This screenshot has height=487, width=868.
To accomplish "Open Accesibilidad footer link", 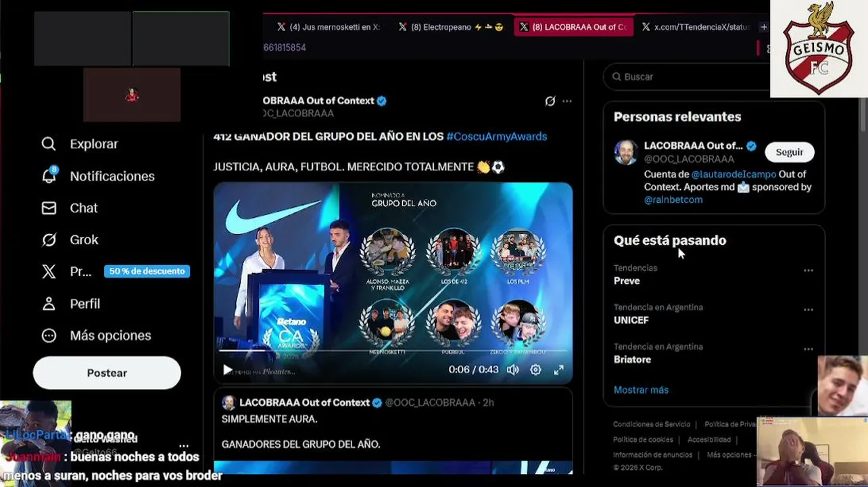I will [x=709, y=440].
